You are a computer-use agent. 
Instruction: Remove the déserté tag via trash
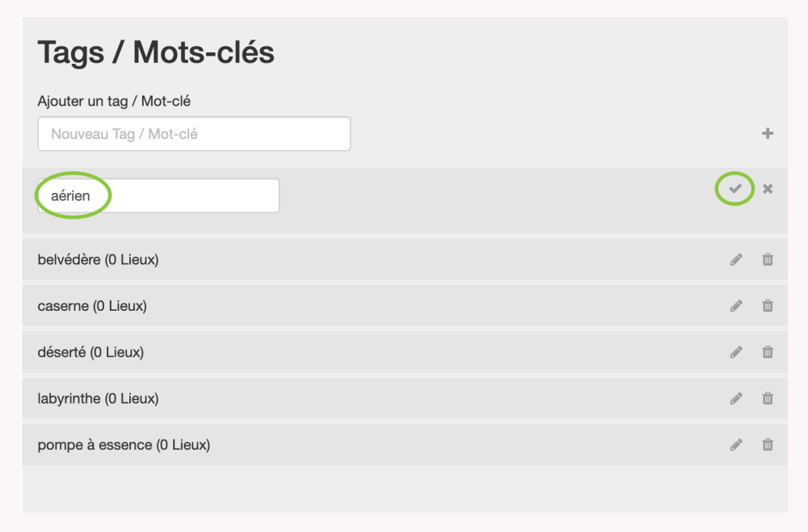(x=768, y=352)
